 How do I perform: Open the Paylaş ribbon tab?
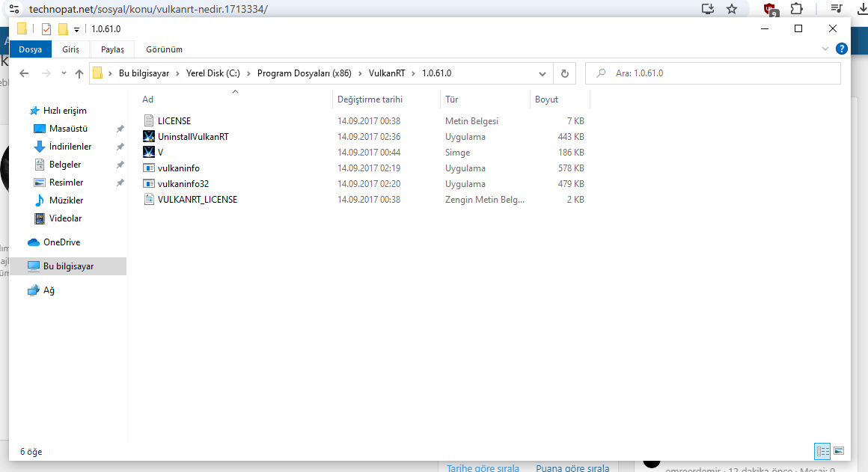(x=112, y=49)
